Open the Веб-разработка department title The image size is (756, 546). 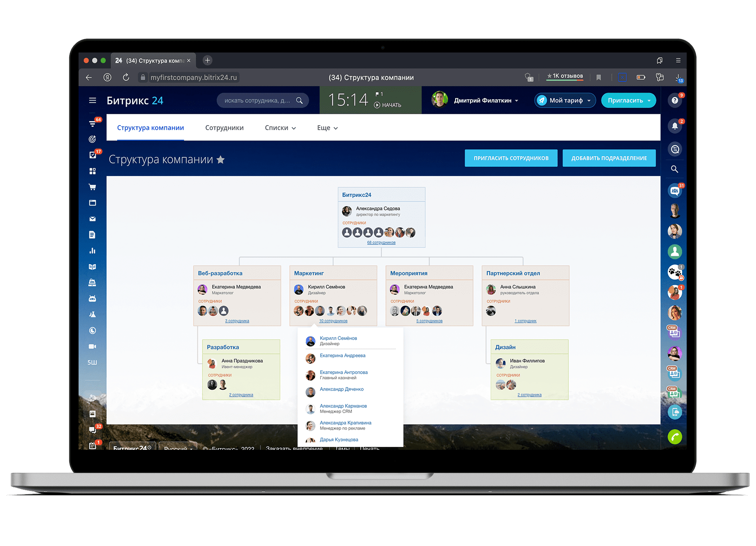pos(220,273)
